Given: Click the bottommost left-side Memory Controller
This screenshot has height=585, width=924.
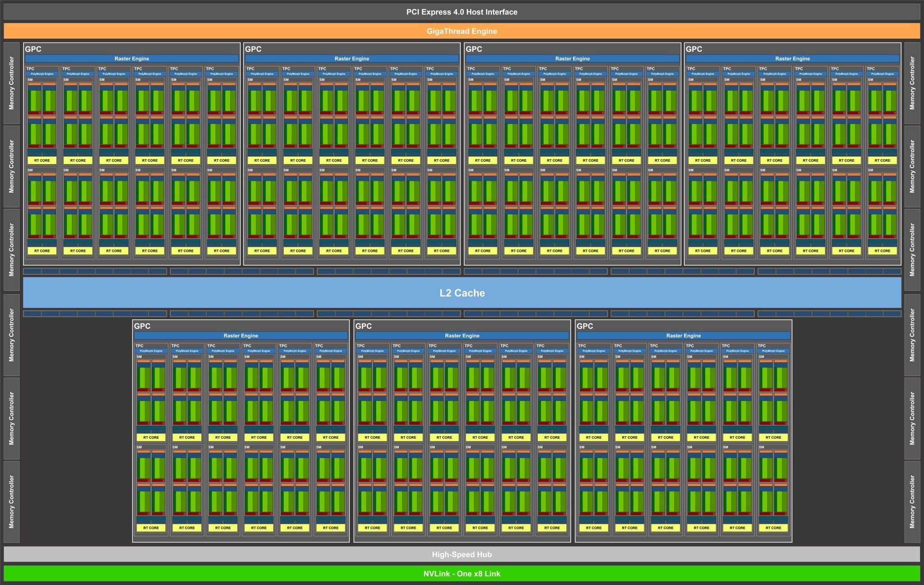Looking at the screenshot, I should pyautogui.click(x=12, y=502).
